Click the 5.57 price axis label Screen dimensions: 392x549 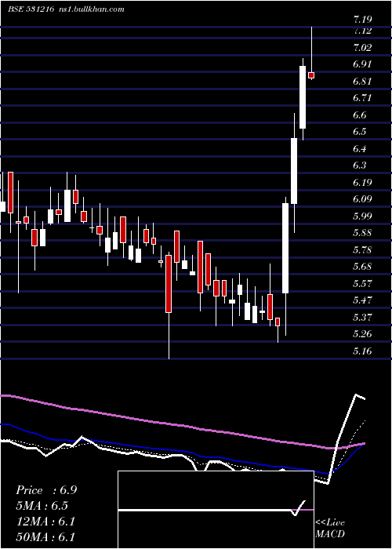(x=362, y=284)
